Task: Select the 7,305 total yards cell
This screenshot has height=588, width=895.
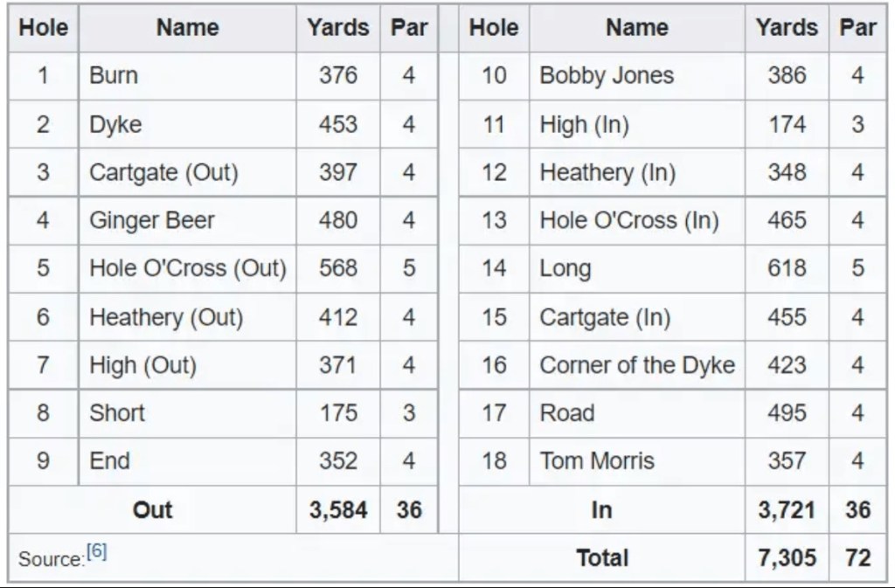Action: click(787, 557)
